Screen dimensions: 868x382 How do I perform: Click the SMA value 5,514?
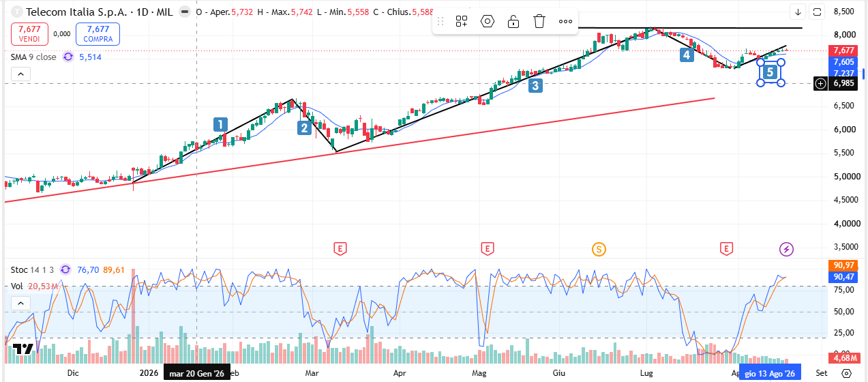pyautogui.click(x=90, y=57)
